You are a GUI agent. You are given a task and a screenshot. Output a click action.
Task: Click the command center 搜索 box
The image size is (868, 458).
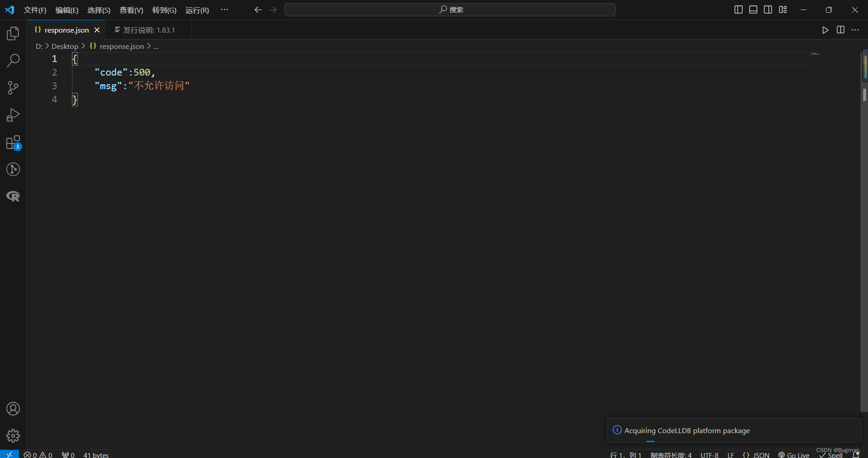pyautogui.click(x=450, y=10)
